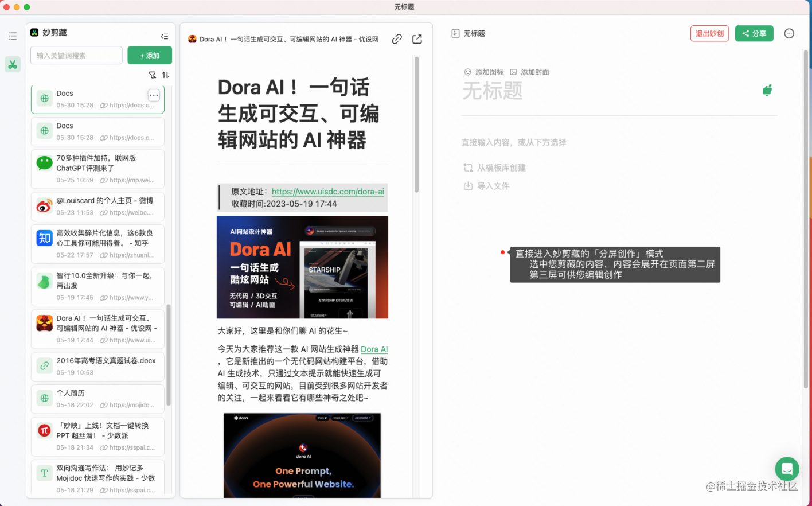Open the 2016年高考语文真题试卷.docx item
Image resolution: width=812 pixels, height=506 pixels.
coord(97,367)
